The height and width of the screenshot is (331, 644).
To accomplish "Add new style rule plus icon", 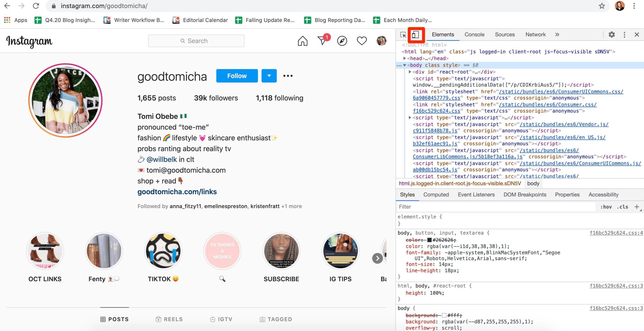I will click(637, 207).
